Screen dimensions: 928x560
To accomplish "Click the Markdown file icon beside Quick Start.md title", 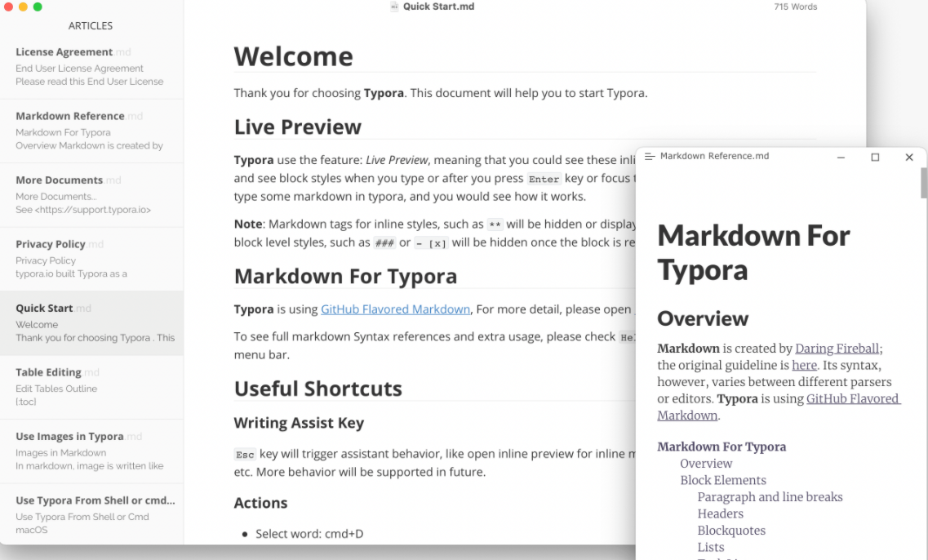I will (394, 7).
